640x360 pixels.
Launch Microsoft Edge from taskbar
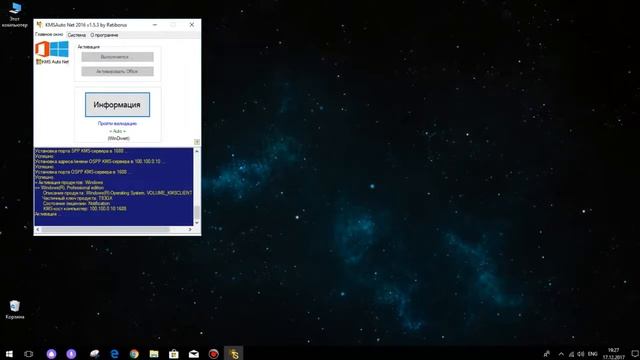114,354
